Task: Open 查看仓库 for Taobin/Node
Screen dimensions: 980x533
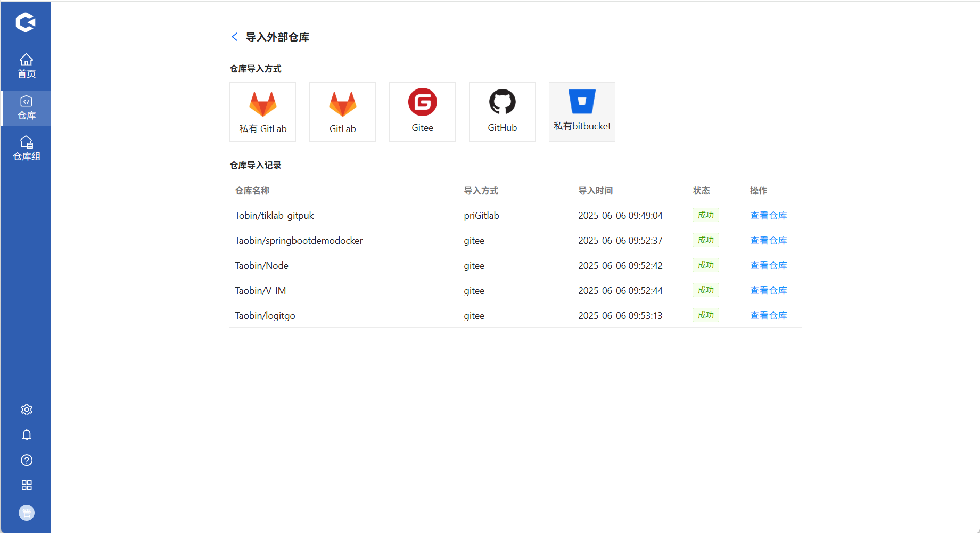Action: click(x=768, y=265)
